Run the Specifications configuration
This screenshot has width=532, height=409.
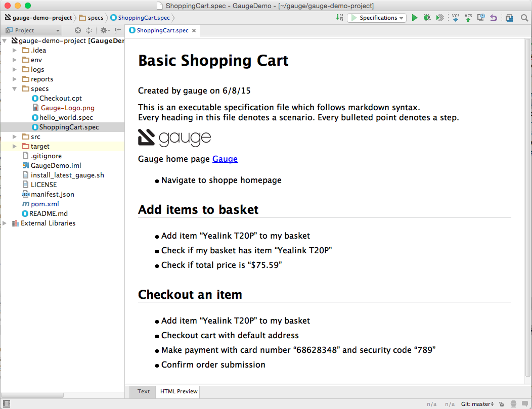tap(415, 18)
